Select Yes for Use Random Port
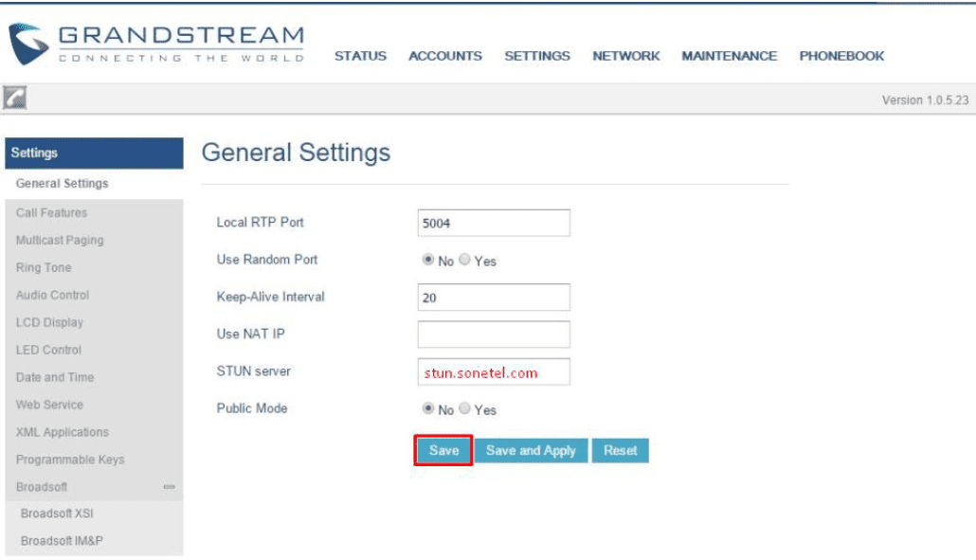The width and height of the screenshot is (976, 560). 464,261
